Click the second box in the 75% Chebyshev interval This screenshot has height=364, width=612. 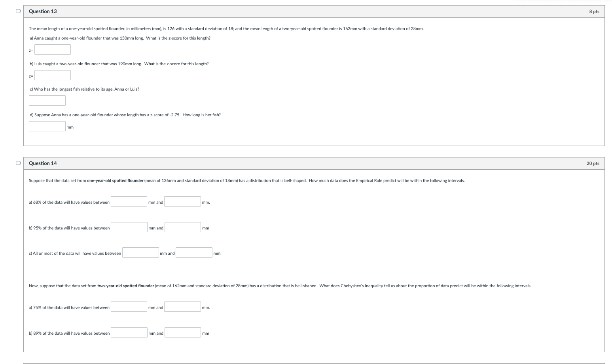tap(182, 306)
